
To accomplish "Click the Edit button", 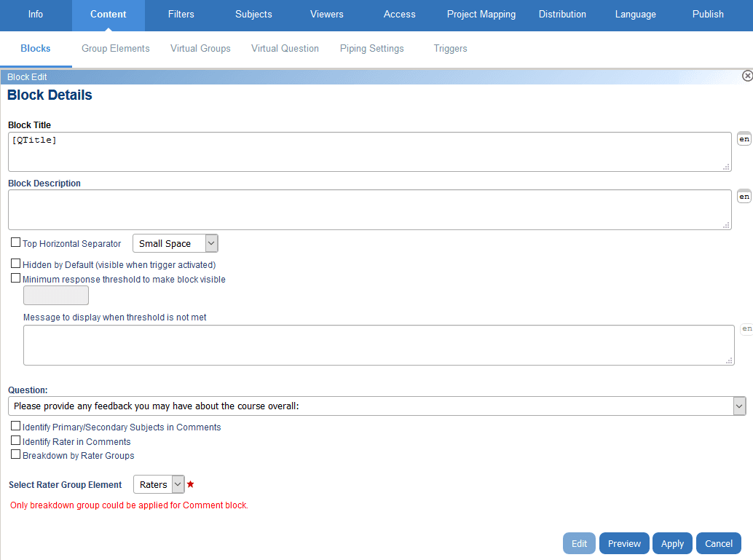I will click(x=579, y=543).
